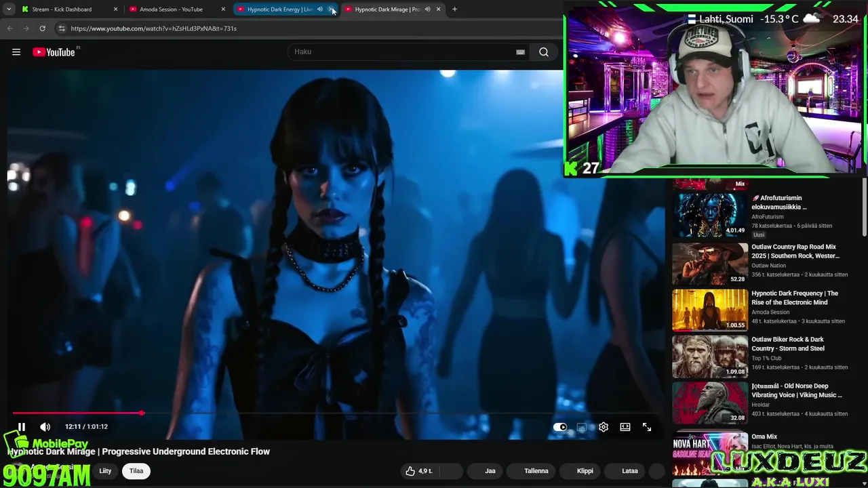
Task: Open Jotunmál Old Norse title link
Action: tap(797, 390)
